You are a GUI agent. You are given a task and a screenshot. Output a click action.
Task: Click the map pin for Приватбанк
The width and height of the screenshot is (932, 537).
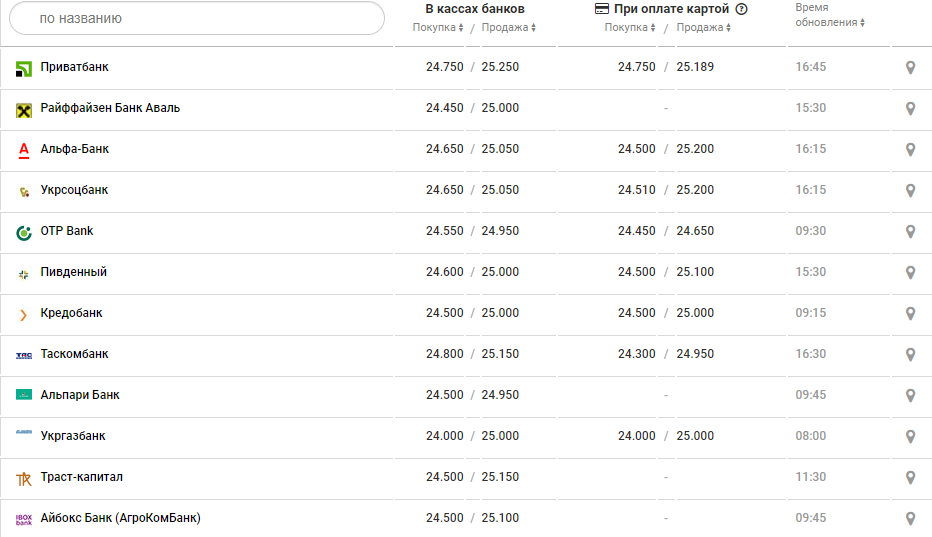[x=910, y=68]
